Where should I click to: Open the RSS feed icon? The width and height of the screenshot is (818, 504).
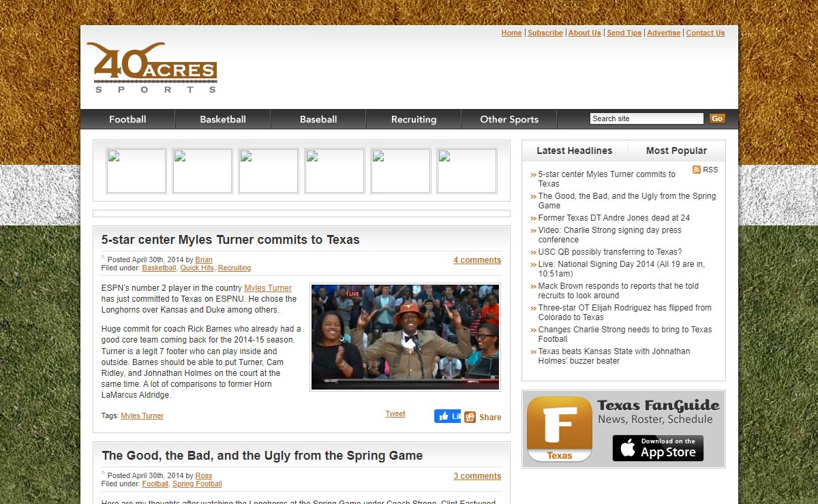coord(697,170)
